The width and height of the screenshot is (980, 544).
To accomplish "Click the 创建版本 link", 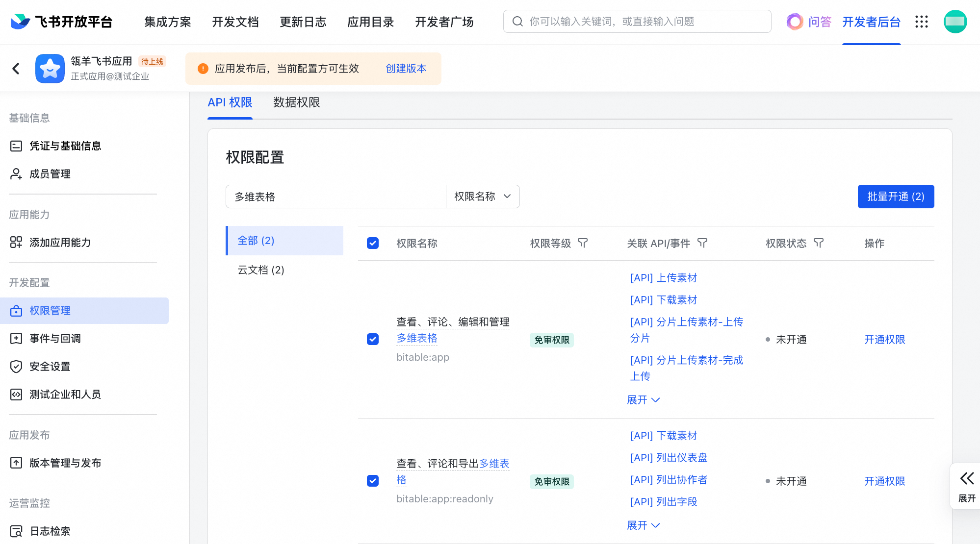I will click(x=406, y=69).
